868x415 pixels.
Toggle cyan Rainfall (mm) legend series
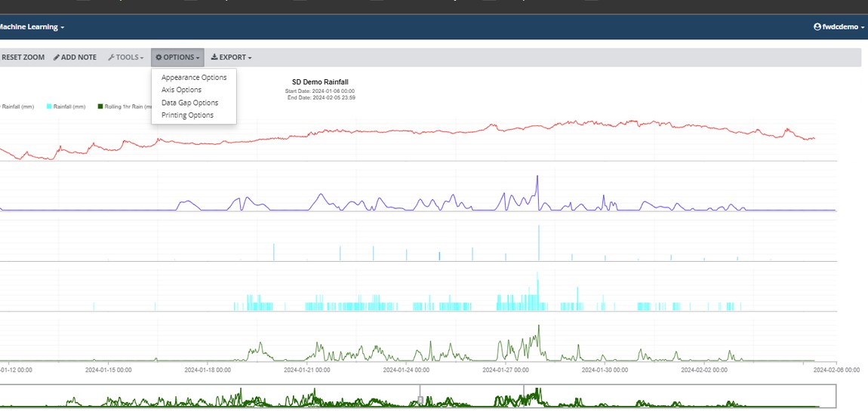pos(66,106)
